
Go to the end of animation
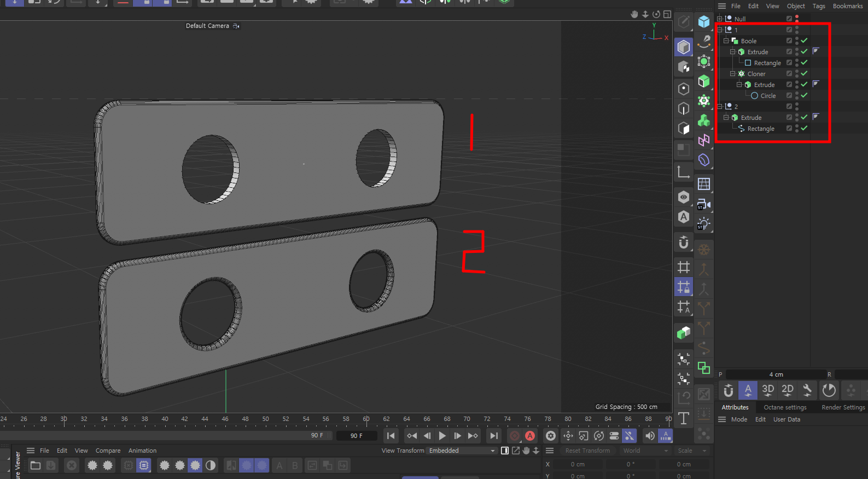pyautogui.click(x=494, y=436)
